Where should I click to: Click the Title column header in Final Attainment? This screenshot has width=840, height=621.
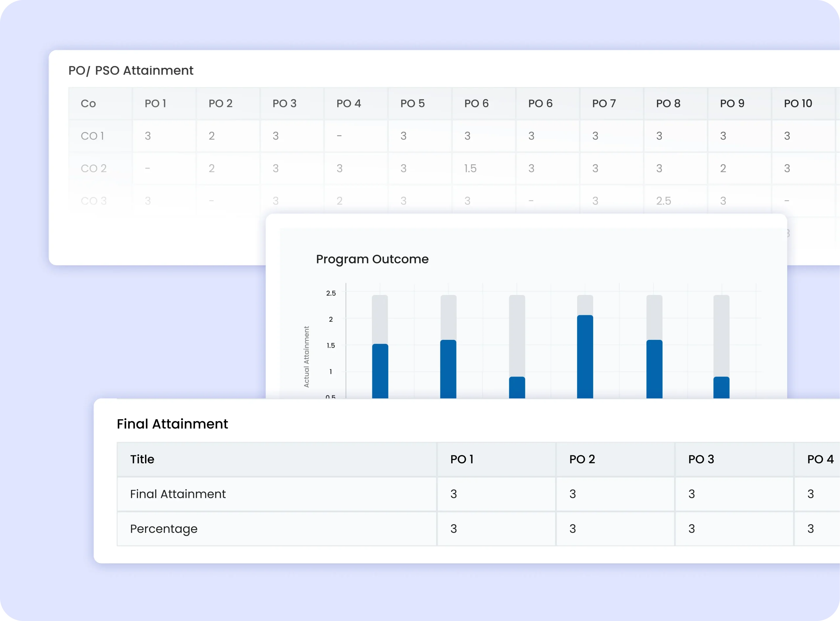(142, 459)
